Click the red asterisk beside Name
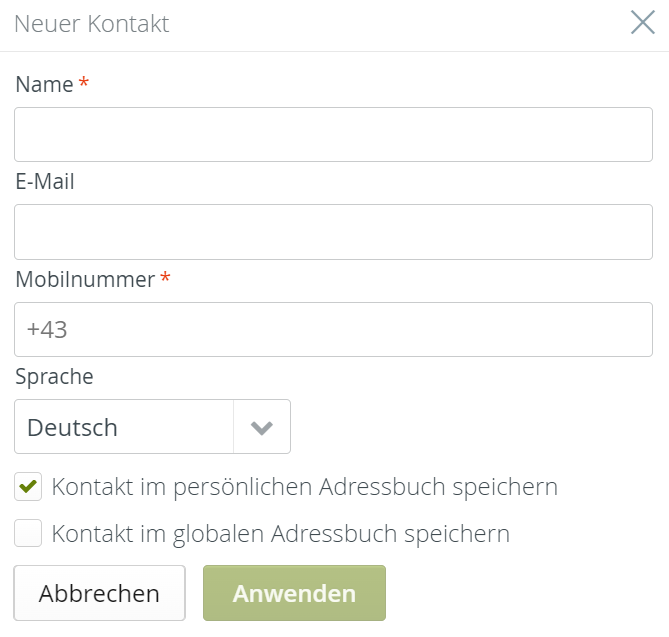Image resolution: width=669 pixels, height=637 pixels. [x=84, y=83]
